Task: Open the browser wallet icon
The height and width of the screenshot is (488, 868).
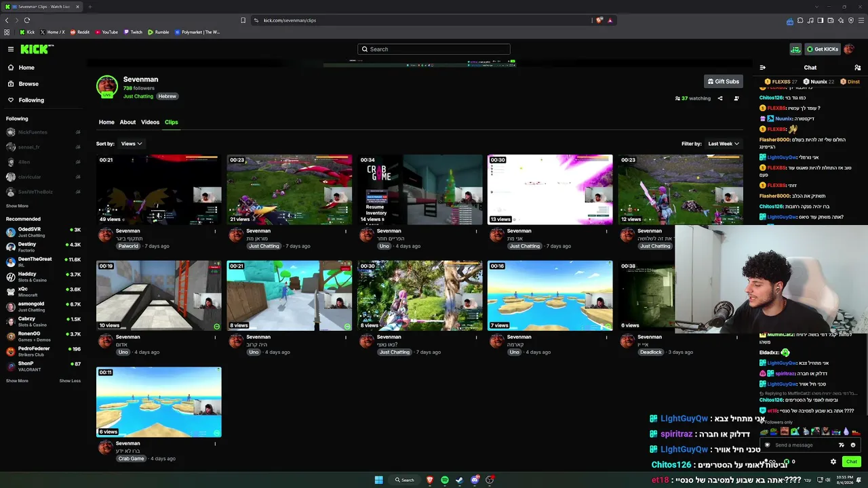Action: [831, 20]
